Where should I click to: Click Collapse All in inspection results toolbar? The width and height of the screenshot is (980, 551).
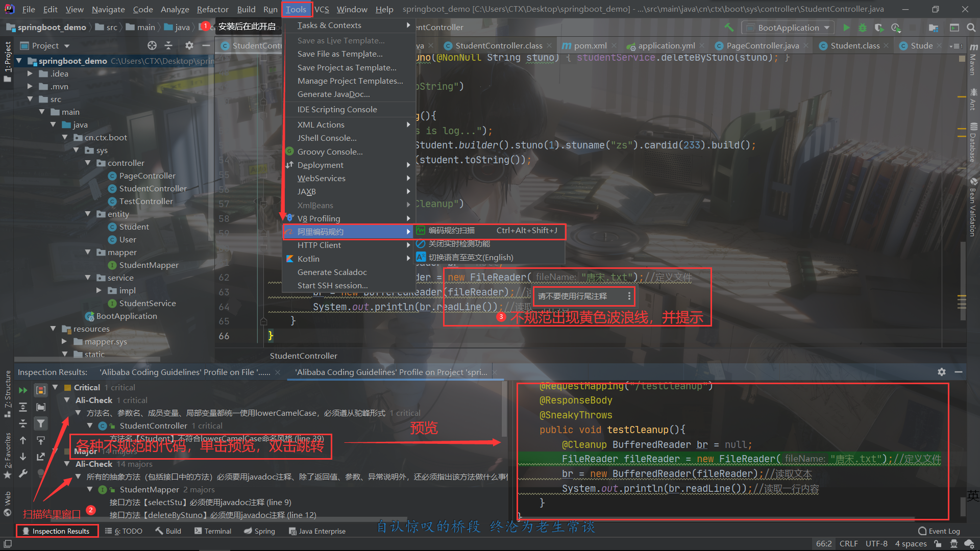tap(23, 423)
